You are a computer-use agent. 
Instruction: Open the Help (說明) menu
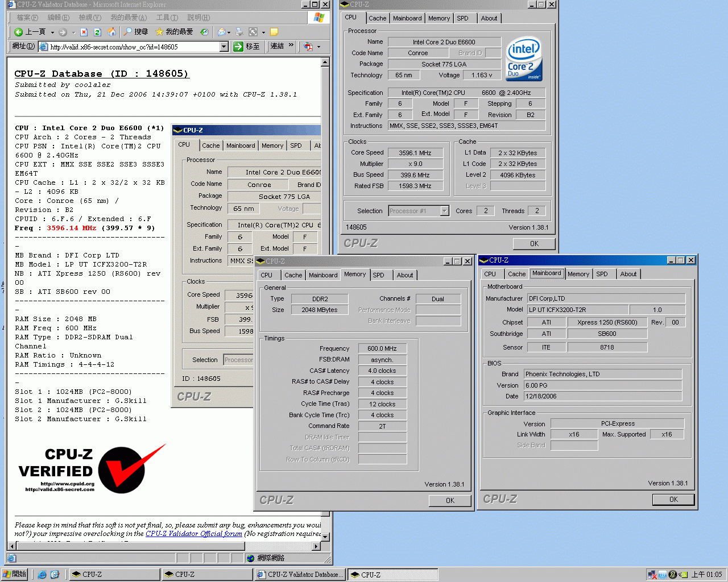pyautogui.click(x=198, y=18)
